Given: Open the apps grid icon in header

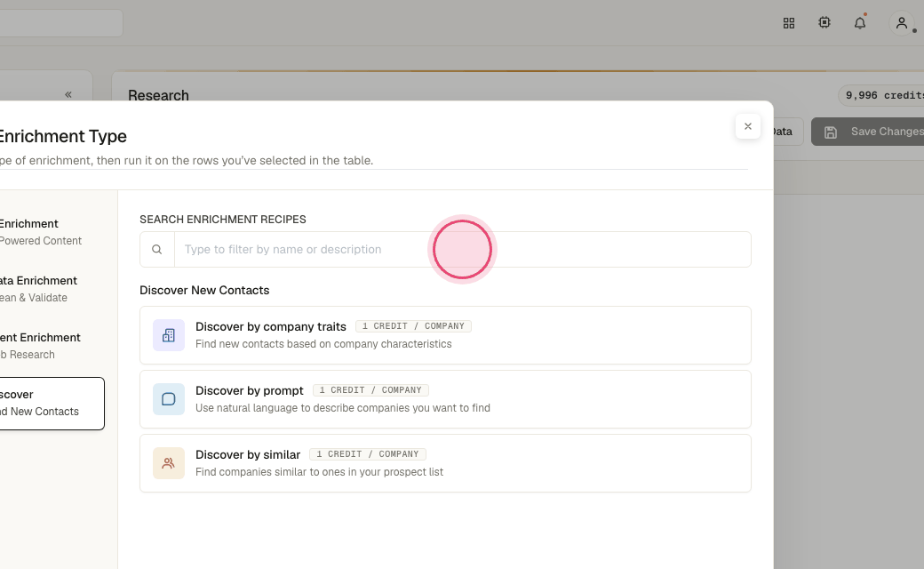Looking at the screenshot, I should 788,23.
